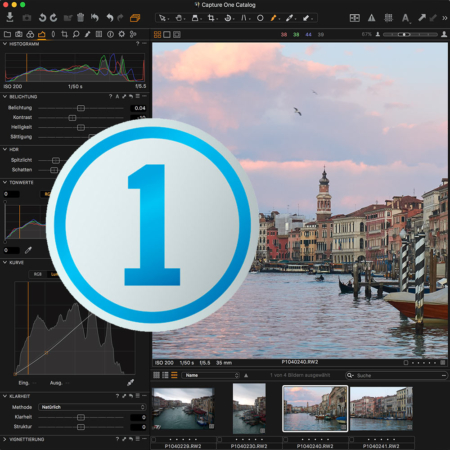This screenshot has height=450, width=450.
Task: Click the Annotations A icon
Action: [x=405, y=18]
